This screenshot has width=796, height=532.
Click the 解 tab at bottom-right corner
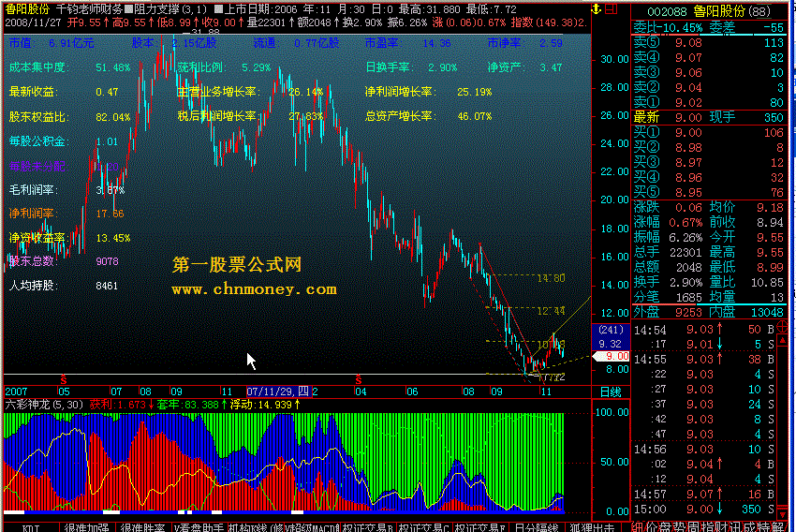pyautogui.click(x=777, y=527)
